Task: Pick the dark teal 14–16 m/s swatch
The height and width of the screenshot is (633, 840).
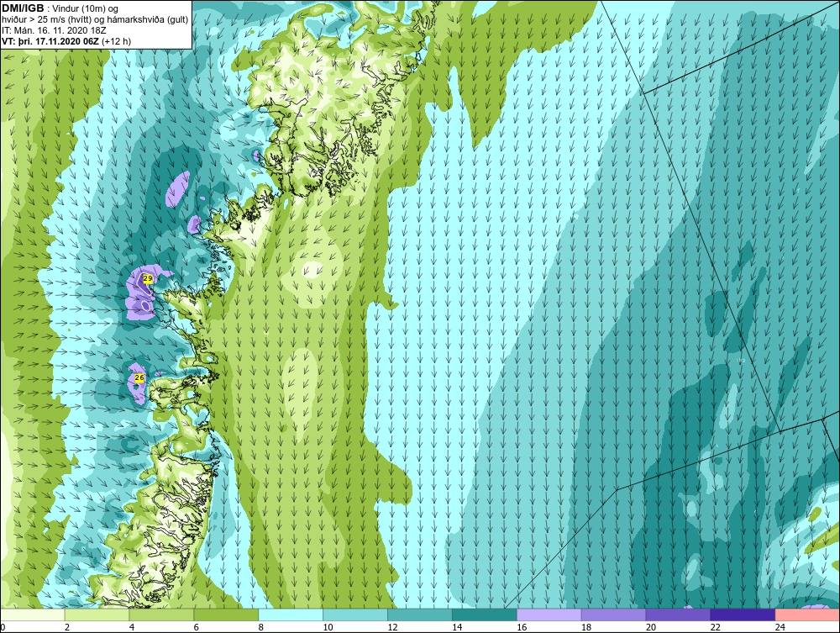Action: click(485, 615)
